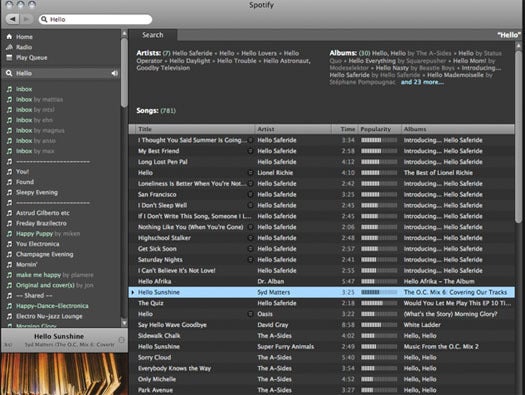Click Hello Sunshine title in now-playing panel

click(59, 336)
